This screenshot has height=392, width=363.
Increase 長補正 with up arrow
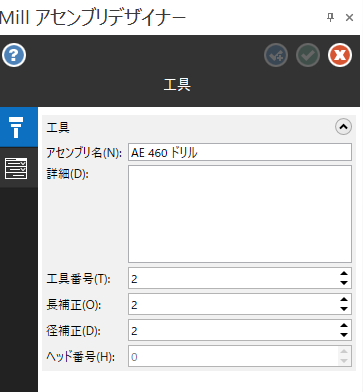(x=344, y=299)
